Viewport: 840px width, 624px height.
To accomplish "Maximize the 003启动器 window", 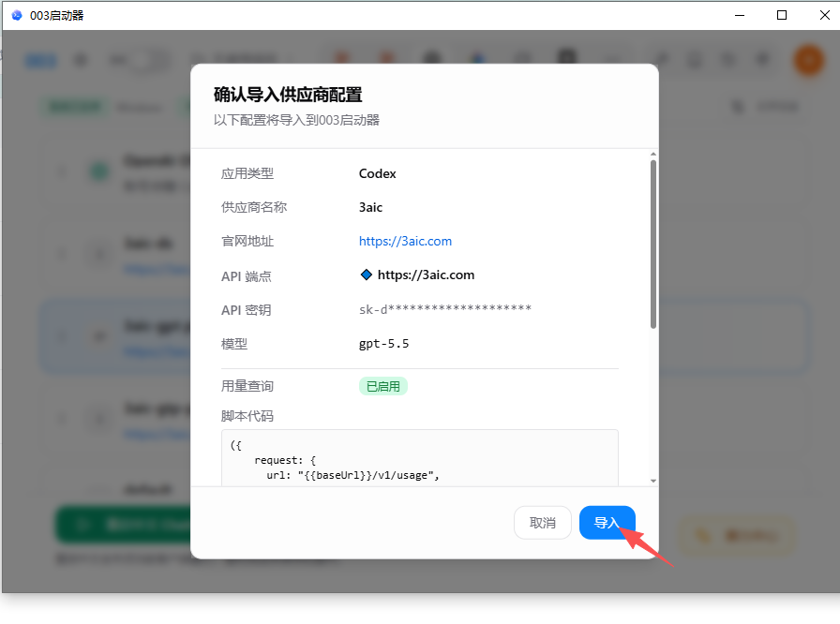I will 782,15.
